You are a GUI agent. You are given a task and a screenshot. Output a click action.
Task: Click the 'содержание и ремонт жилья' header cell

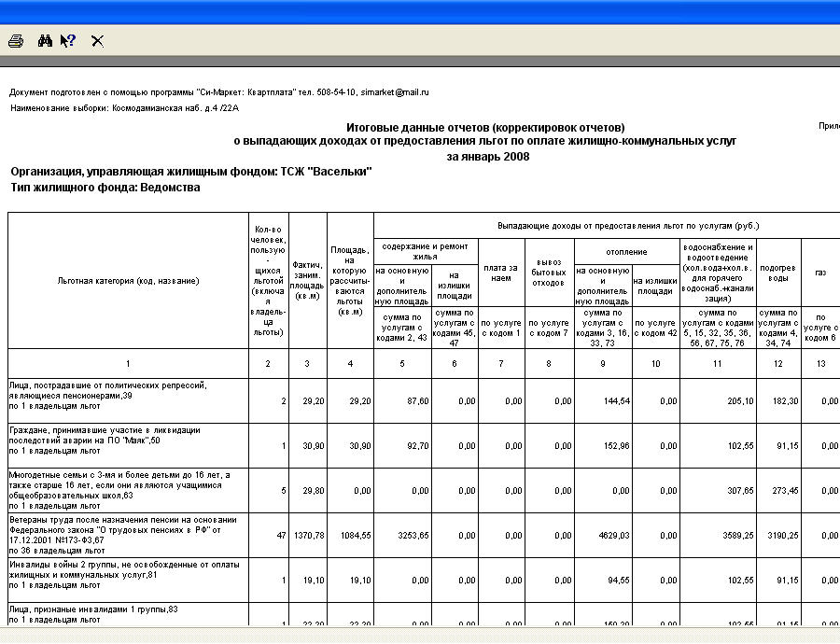pyautogui.click(x=426, y=251)
